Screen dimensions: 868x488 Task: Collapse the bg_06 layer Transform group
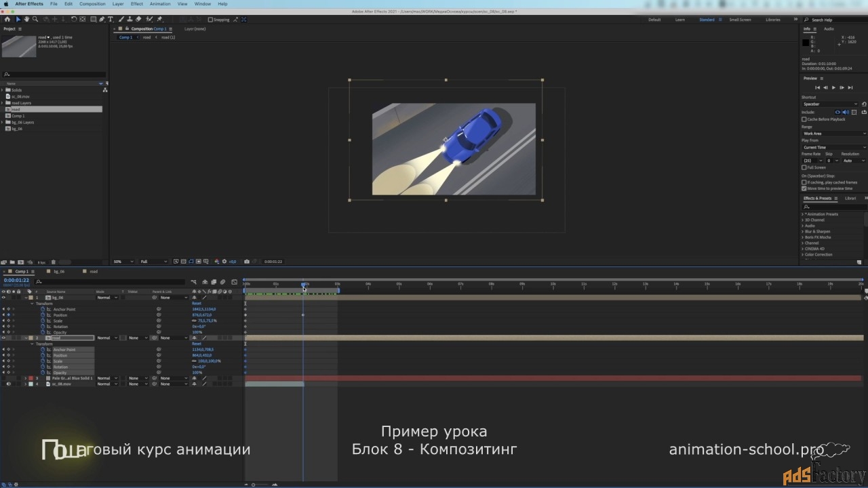pyautogui.click(x=32, y=304)
